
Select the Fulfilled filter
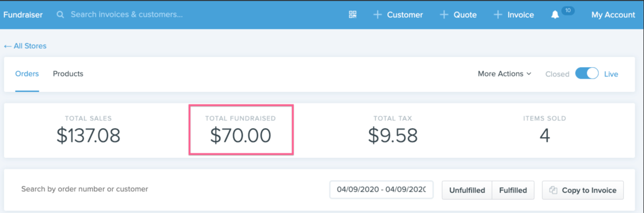pyautogui.click(x=513, y=190)
